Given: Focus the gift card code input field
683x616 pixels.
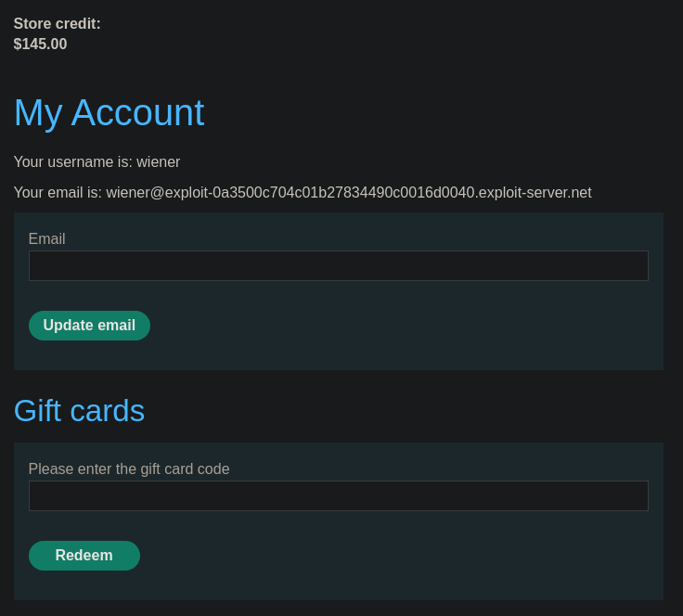Looking at the screenshot, I should click(339, 495).
